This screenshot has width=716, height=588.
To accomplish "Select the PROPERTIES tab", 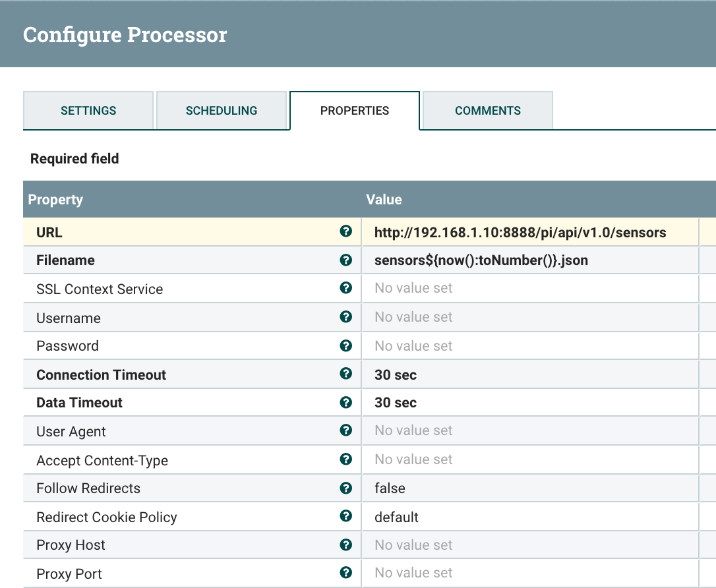I will (x=354, y=111).
